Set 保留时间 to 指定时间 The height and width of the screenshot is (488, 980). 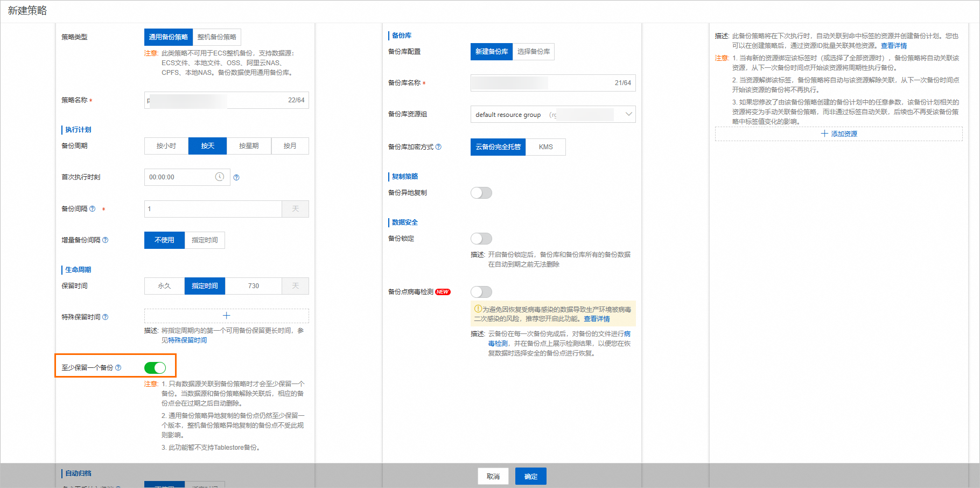point(205,286)
